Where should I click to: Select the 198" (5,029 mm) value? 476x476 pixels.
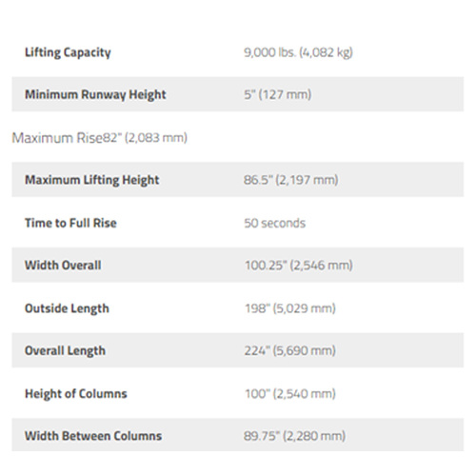[290, 308]
